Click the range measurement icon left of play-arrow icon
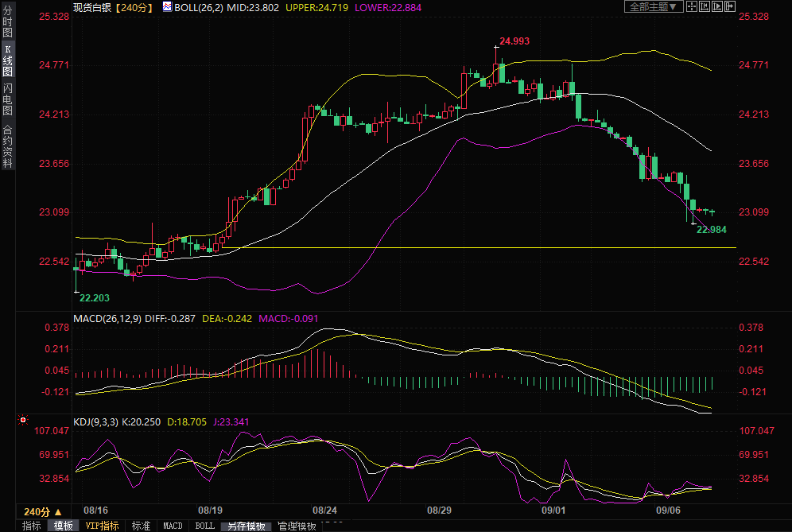Screen dimensions: 792x532 (x=705, y=6)
